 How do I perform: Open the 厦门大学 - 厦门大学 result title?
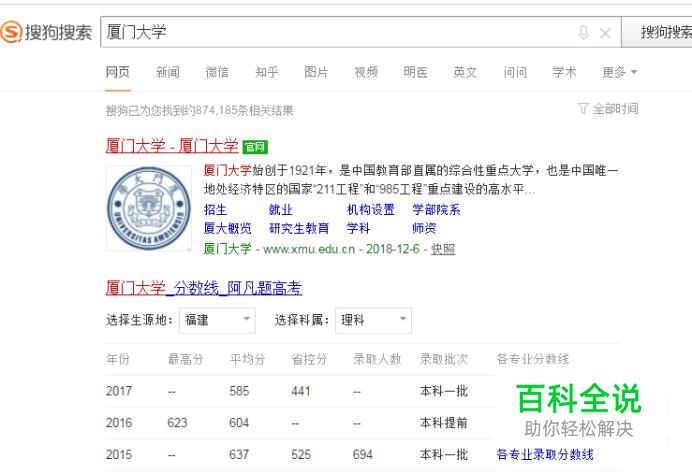172,146
